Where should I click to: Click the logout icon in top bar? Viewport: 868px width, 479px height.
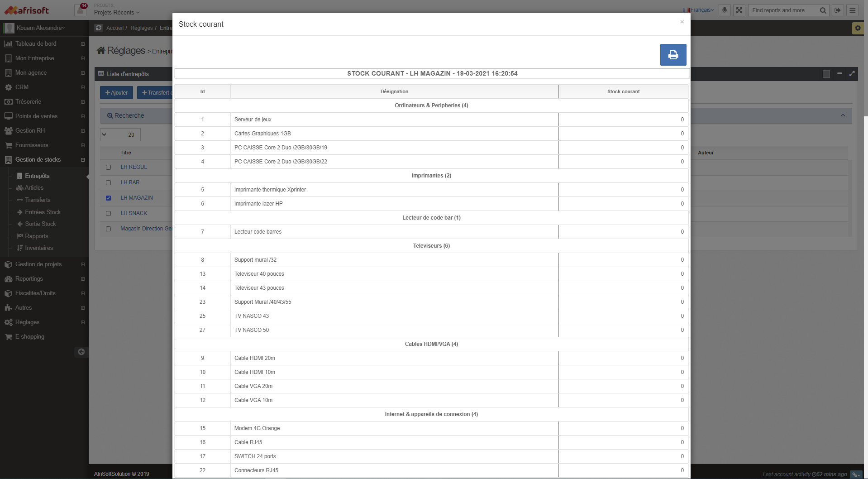point(838,10)
